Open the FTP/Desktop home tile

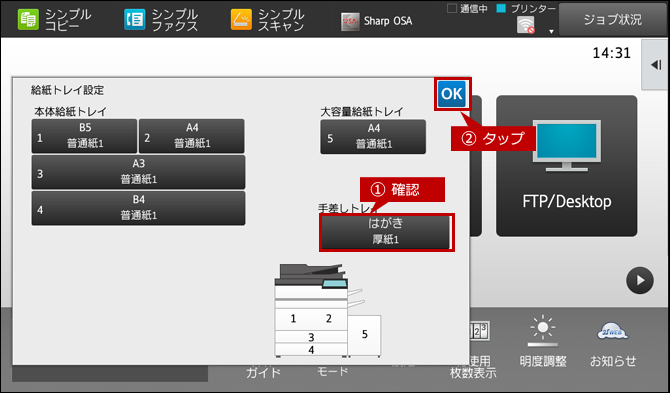point(567,166)
